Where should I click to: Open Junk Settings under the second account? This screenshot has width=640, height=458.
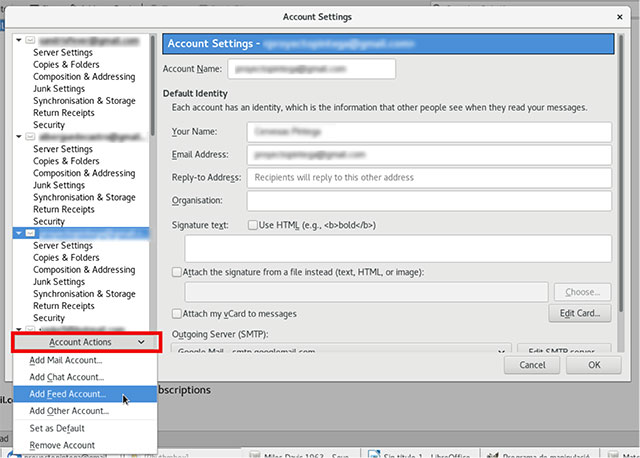59,185
